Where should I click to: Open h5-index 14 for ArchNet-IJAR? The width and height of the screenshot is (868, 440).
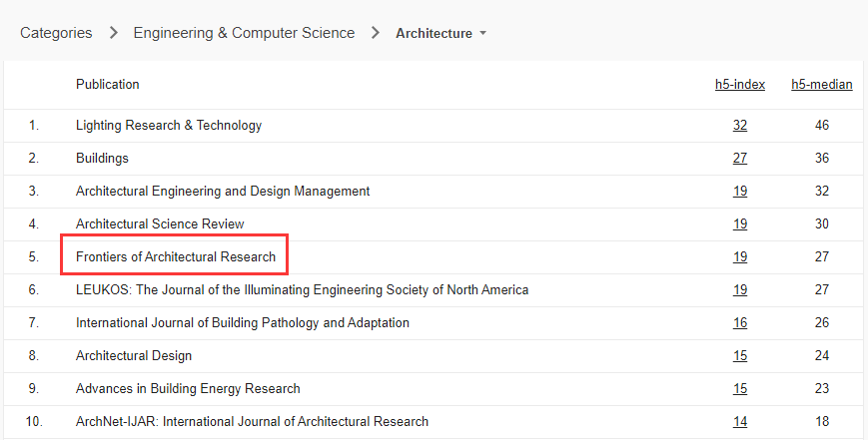coord(740,422)
